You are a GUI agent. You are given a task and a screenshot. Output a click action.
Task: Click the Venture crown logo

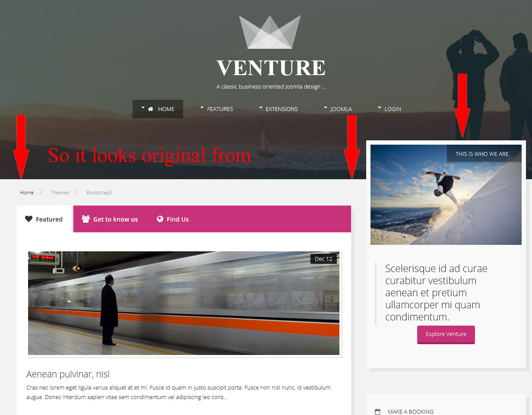tap(270, 32)
